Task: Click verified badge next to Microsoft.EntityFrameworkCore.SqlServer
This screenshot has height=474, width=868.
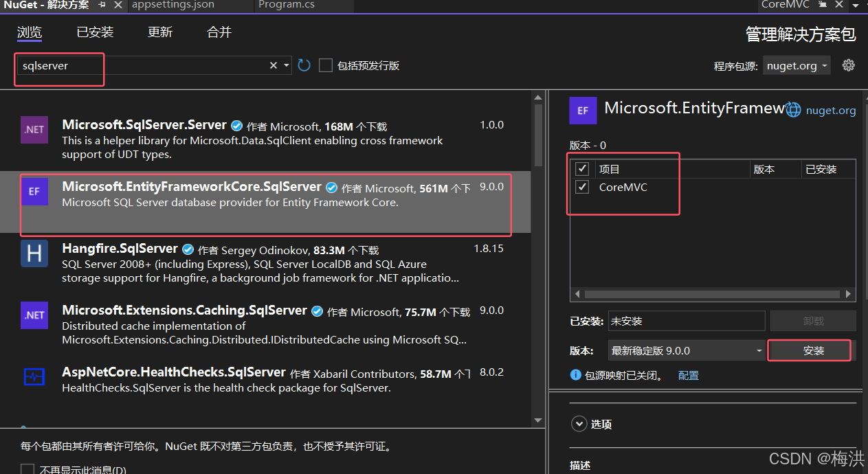Action: [331, 188]
